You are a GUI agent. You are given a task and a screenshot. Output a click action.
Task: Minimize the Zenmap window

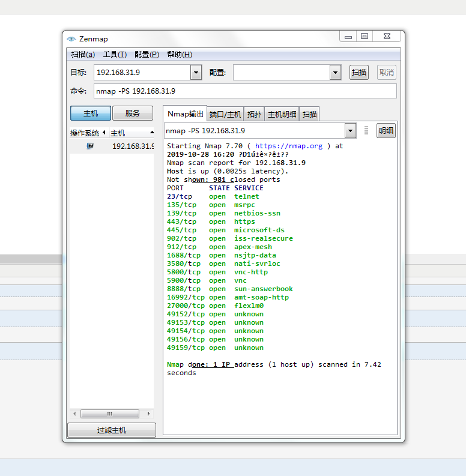[x=348, y=37]
